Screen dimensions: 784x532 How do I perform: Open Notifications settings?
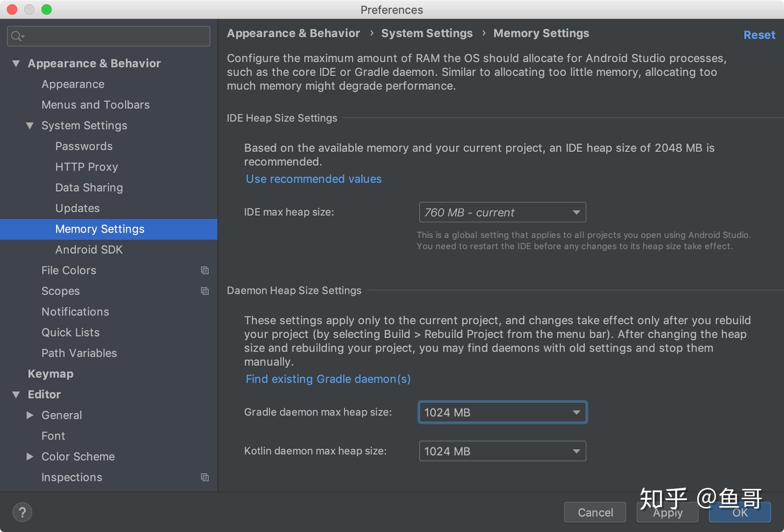75,312
